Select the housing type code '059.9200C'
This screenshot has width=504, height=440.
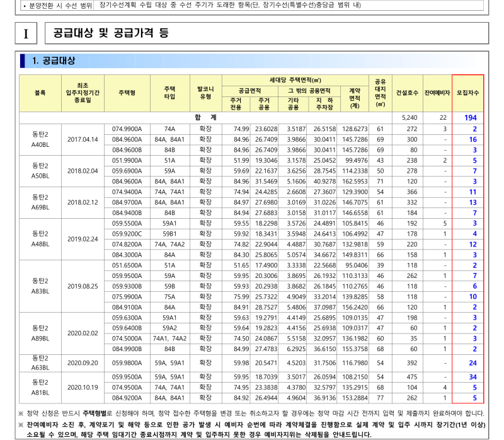[127, 234]
